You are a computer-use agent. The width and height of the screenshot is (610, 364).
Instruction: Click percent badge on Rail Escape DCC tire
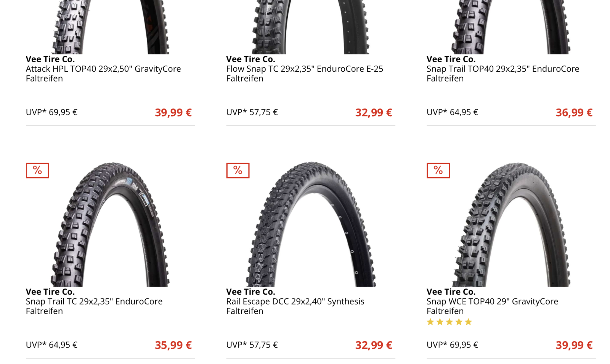pos(238,170)
